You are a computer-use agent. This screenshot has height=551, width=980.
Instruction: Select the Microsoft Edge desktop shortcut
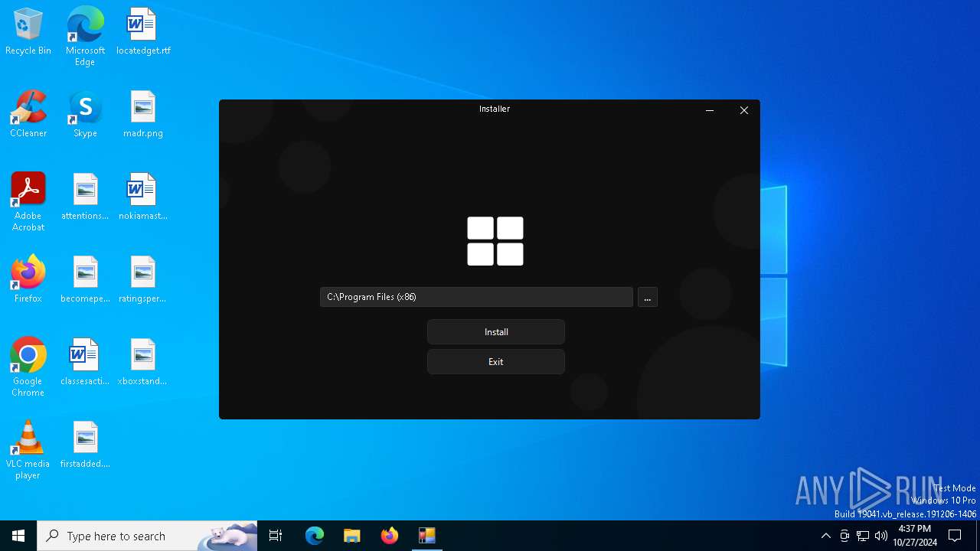[85, 37]
